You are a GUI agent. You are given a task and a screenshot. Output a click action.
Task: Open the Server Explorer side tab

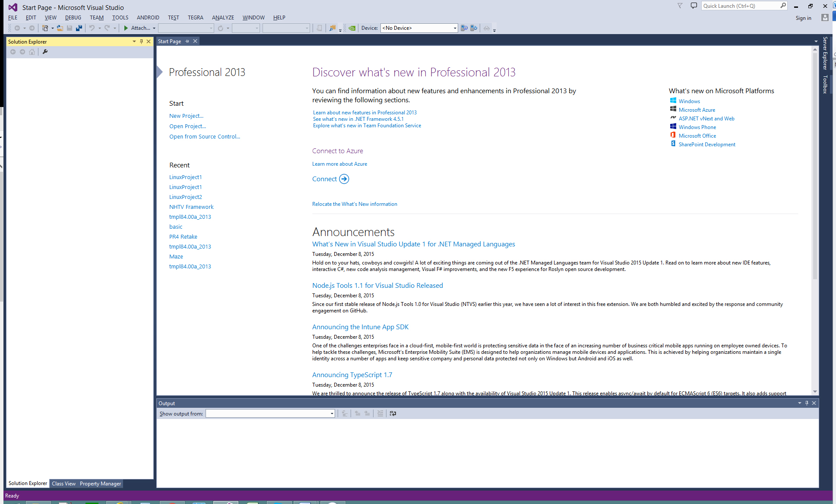click(825, 53)
